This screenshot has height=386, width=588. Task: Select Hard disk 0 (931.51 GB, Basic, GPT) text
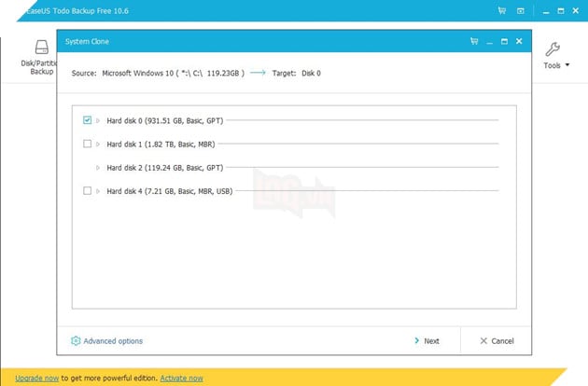[165, 120]
